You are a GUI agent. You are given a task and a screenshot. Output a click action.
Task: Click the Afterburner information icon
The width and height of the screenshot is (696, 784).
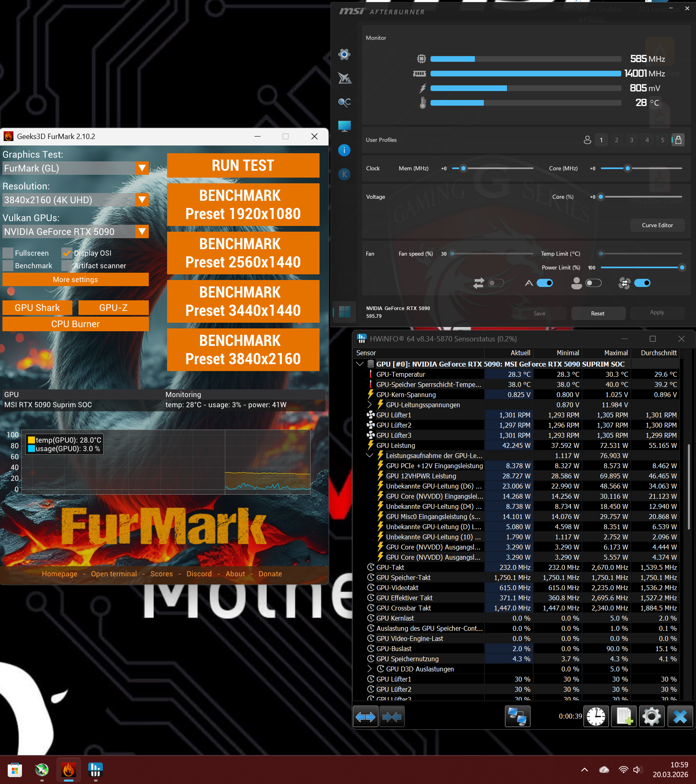[344, 150]
